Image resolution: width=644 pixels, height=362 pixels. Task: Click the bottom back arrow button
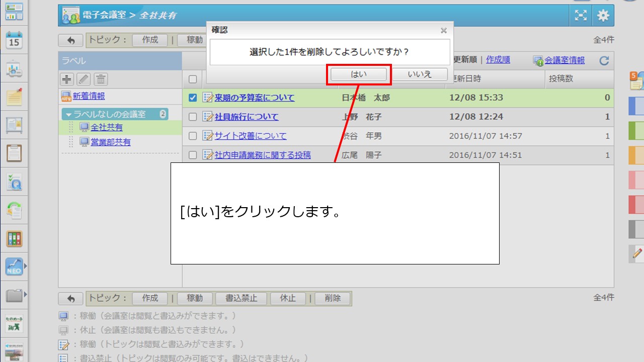point(71,299)
